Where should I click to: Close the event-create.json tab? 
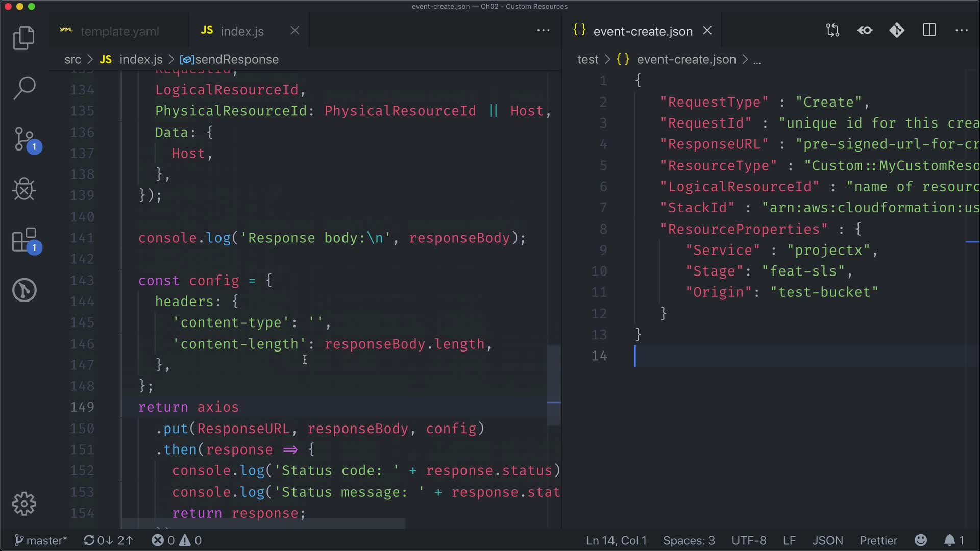click(x=707, y=31)
